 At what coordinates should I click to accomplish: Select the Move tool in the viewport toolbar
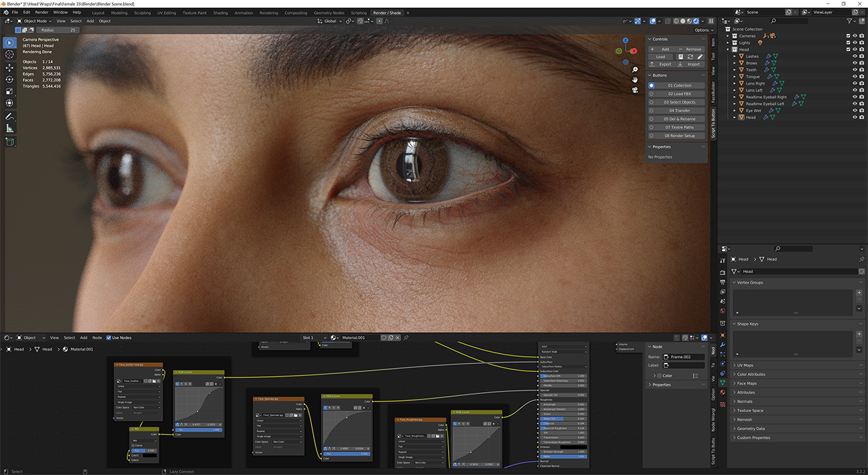[x=9, y=66]
